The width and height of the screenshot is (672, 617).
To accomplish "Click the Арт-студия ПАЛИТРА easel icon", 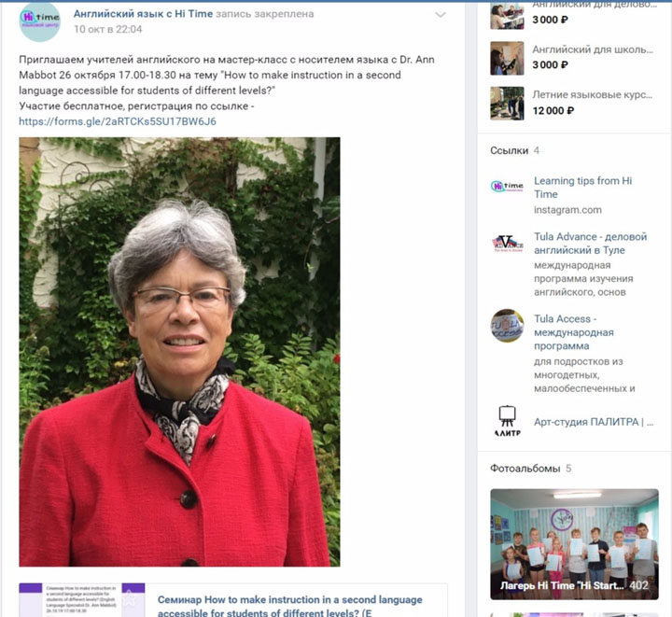I will (507, 421).
